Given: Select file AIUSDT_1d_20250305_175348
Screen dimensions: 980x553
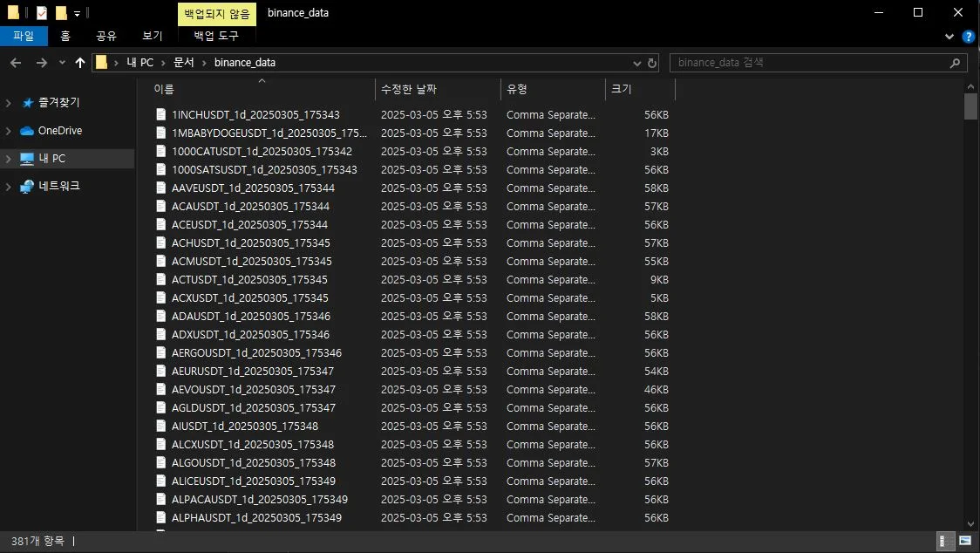Looking at the screenshot, I should (x=245, y=426).
